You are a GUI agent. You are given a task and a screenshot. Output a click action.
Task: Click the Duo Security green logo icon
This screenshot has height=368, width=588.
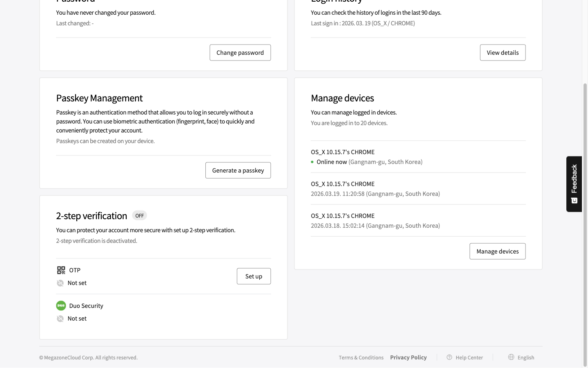click(61, 306)
